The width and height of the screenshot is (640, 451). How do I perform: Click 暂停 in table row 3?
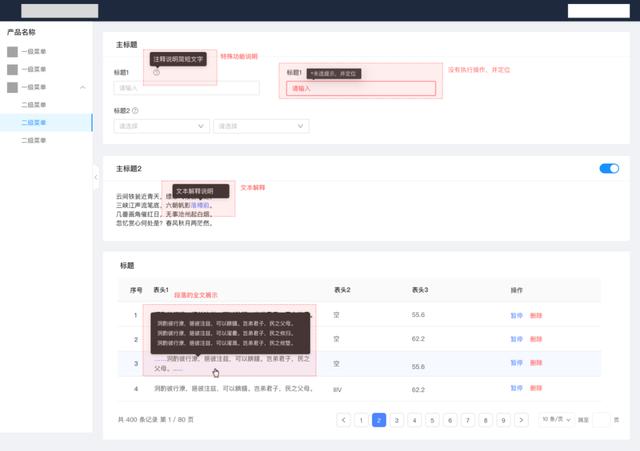tap(516, 363)
